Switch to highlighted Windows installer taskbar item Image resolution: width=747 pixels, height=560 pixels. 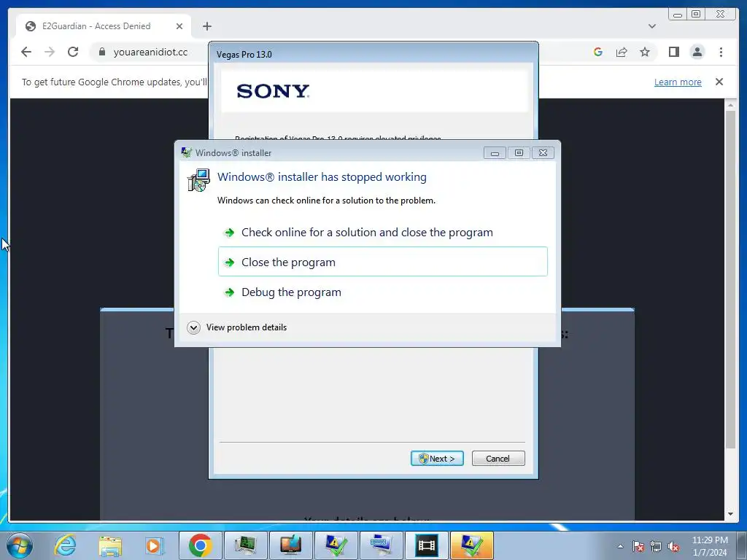click(472, 545)
